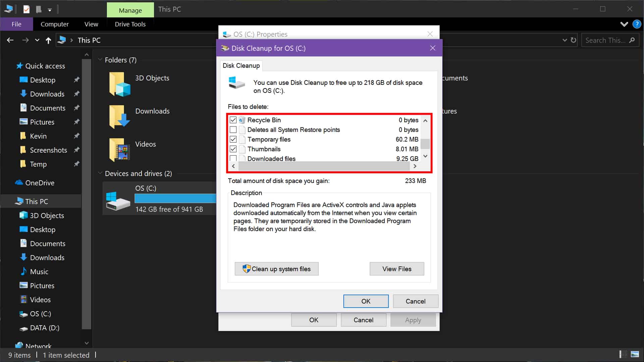The height and width of the screenshot is (362, 644).
Task: Open the Drive Tools ribbon tab
Action: (x=130, y=24)
